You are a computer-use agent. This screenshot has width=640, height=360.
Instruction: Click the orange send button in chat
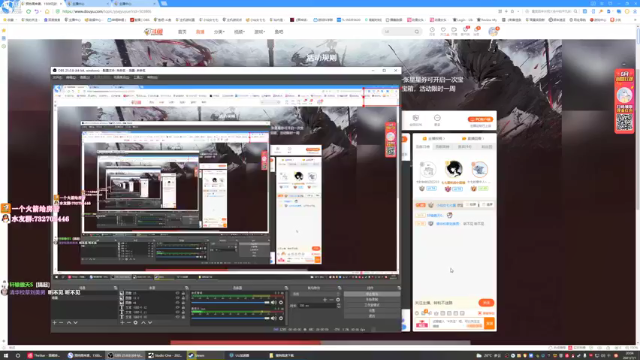click(489, 323)
